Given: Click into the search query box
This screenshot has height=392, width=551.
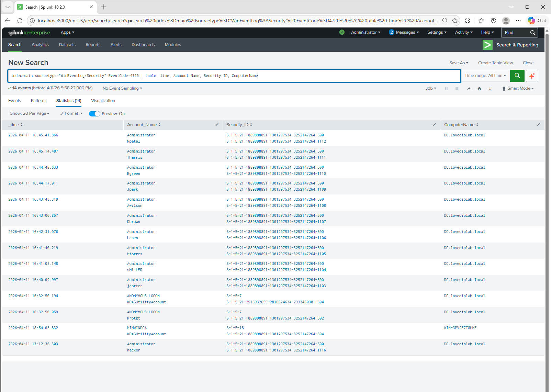Looking at the screenshot, I should (x=234, y=76).
